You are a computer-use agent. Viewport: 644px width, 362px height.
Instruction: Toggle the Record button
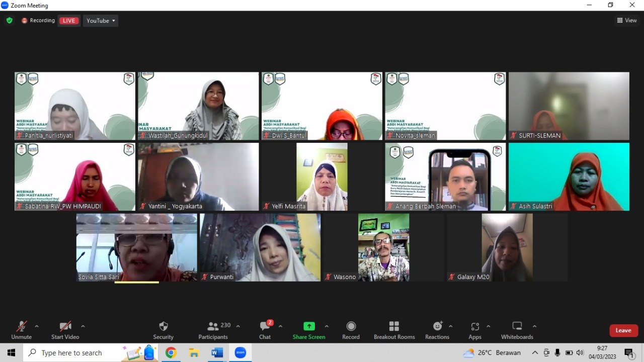click(351, 330)
